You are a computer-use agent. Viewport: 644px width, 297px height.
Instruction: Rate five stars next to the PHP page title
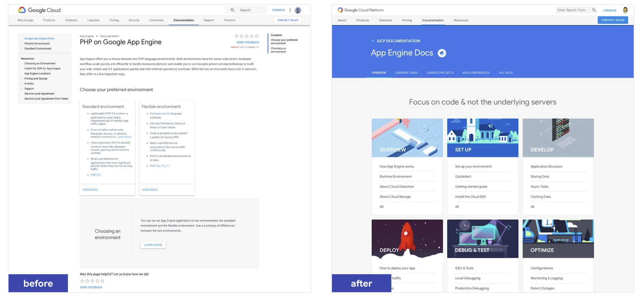257,36
